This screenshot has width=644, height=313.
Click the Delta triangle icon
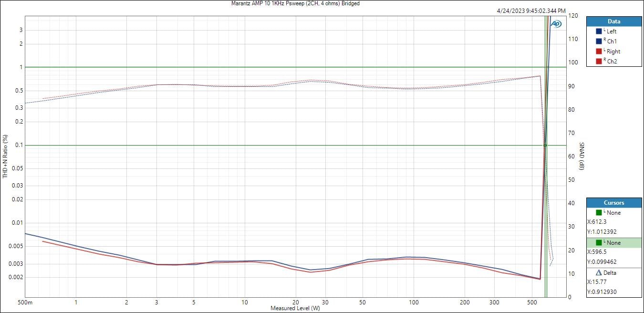[x=599, y=273]
